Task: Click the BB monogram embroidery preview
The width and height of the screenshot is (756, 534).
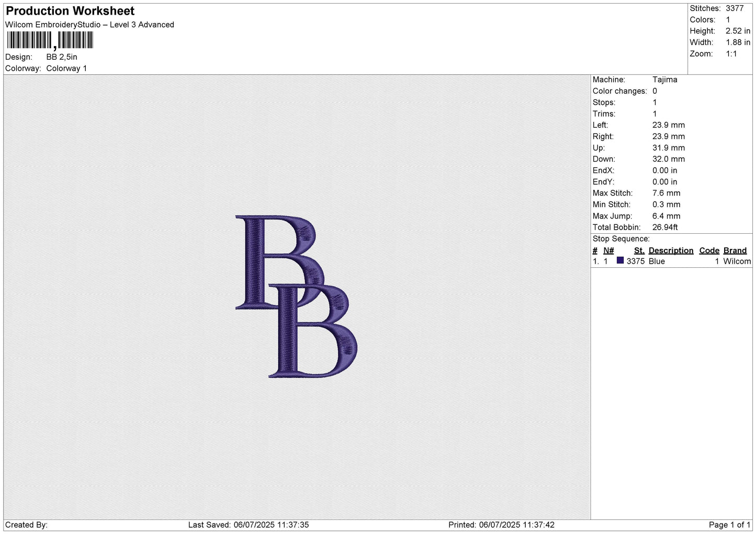Action: [297, 296]
